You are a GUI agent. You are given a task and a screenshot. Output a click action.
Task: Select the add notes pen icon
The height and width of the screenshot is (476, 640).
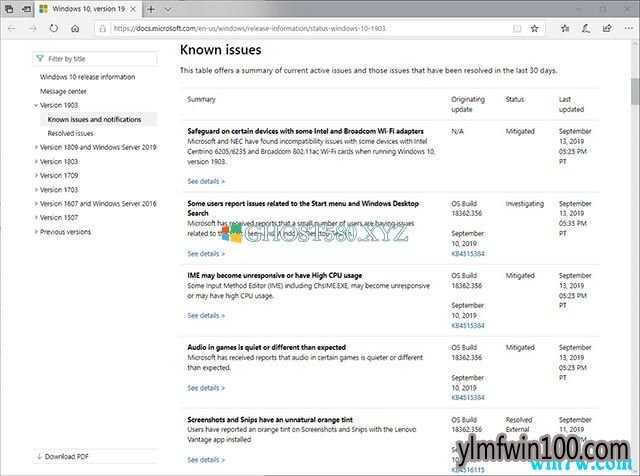tap(586, 29)
